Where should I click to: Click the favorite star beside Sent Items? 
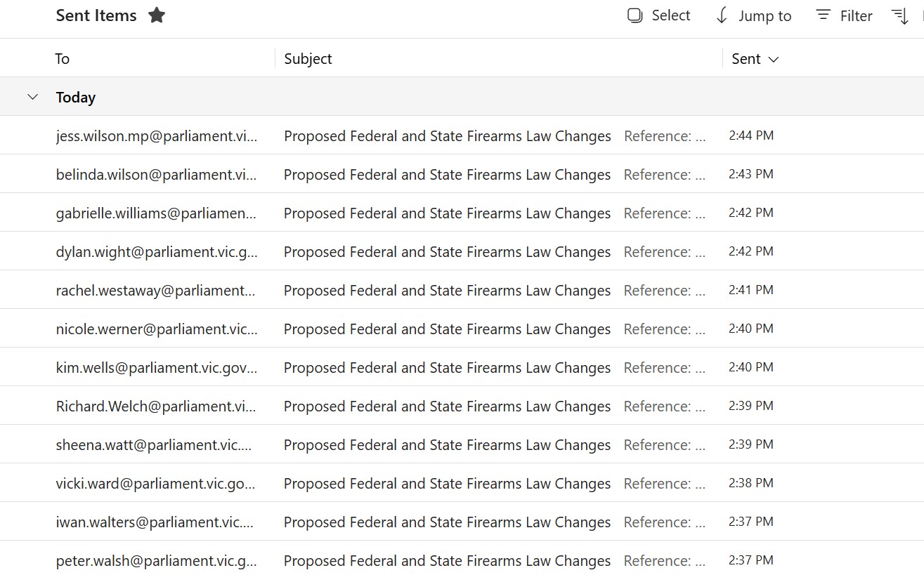point(157,15)
